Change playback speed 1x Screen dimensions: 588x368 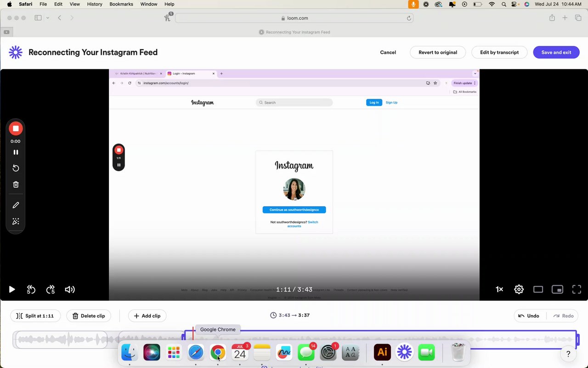coord(499,289)
